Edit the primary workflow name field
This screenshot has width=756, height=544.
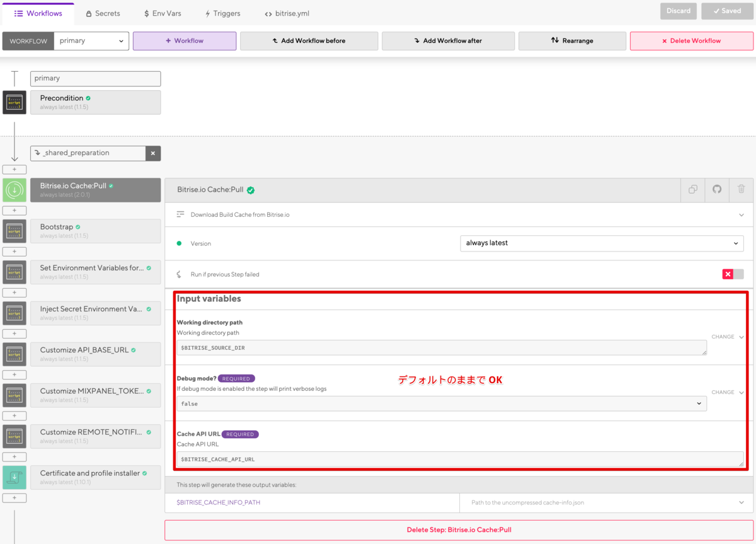pos(95,78)
